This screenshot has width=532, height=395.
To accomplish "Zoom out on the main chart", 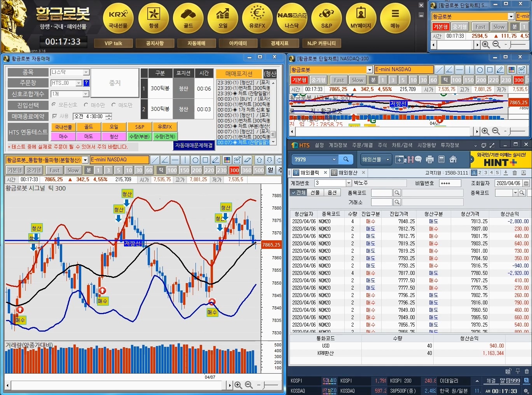I will click(x=249, y=385).
